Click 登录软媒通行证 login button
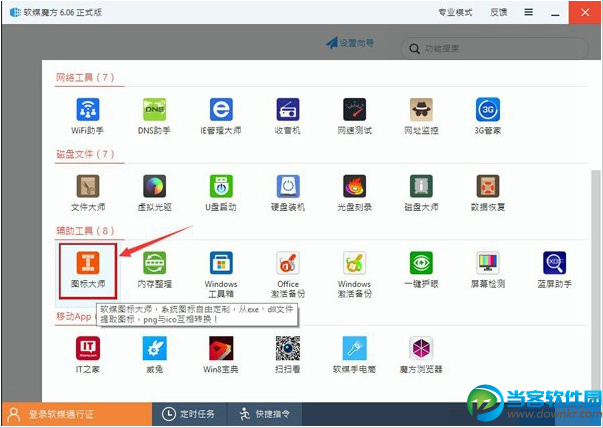The image size is (603, 428). (x=77, y=414)
